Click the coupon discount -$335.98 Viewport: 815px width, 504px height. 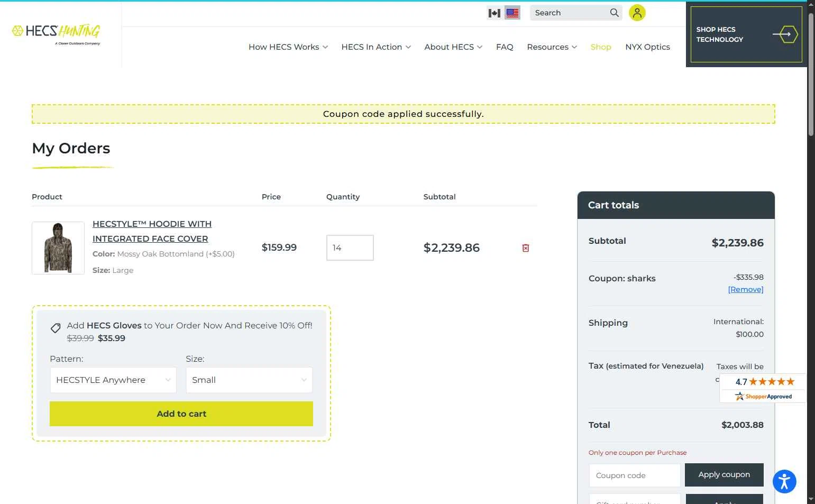click(748, 277)
